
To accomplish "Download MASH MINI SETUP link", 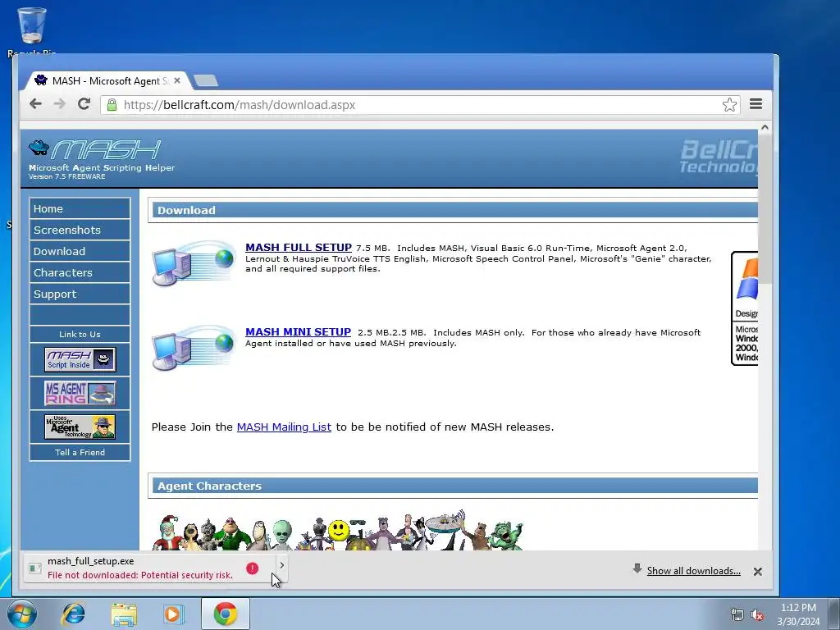I will tap(298, 332).
